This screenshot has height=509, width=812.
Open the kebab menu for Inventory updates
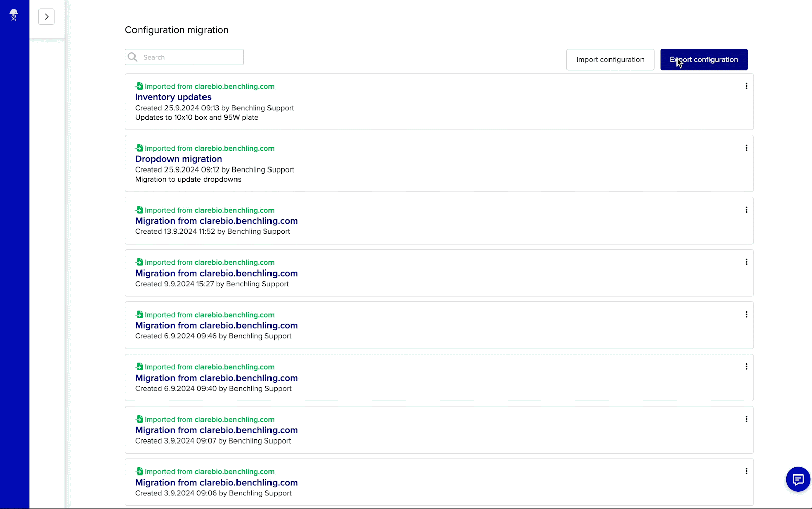point(746,86)
